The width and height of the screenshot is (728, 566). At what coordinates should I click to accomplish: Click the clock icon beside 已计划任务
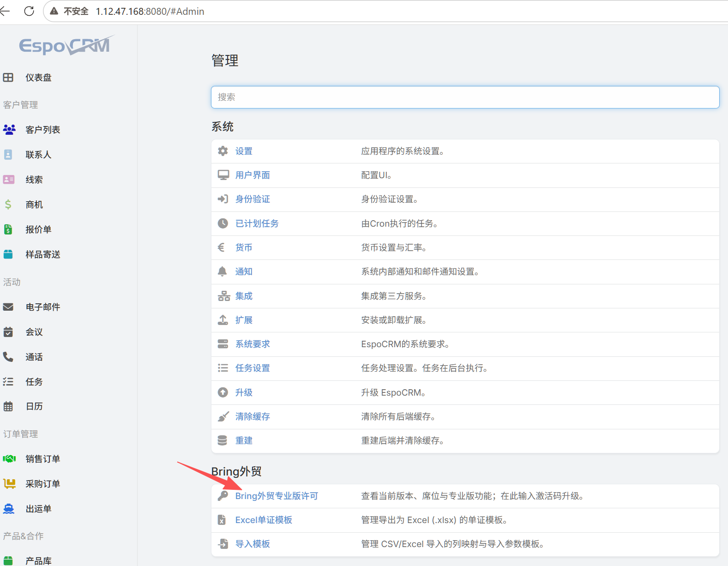pyautogui.click(x=223, y=223)
